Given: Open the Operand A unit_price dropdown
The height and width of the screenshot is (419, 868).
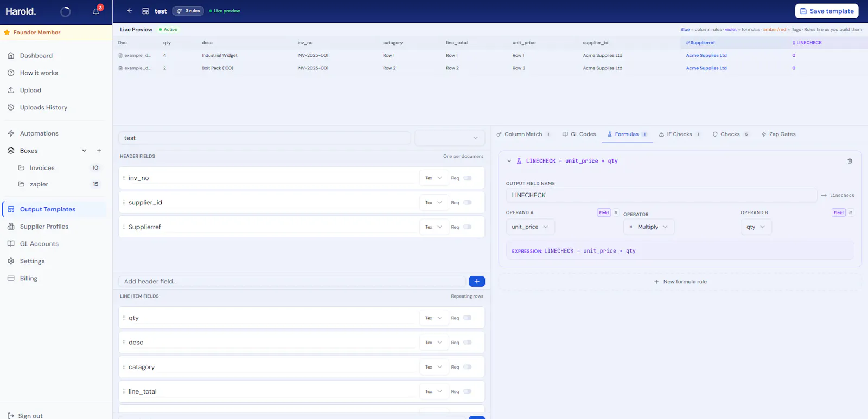Looking at the screenshot, I should pyautogui.click(x=530, y=227).
